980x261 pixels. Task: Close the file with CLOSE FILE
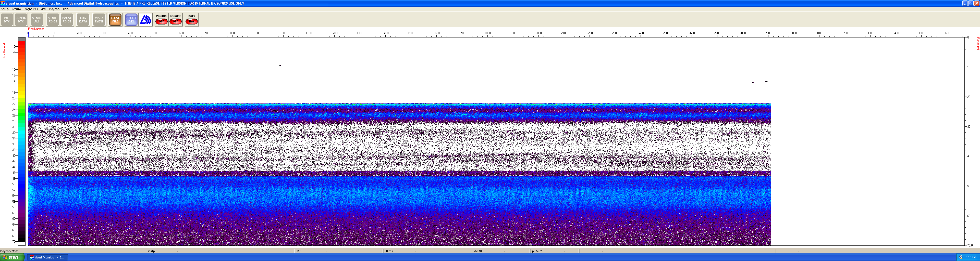115,20
